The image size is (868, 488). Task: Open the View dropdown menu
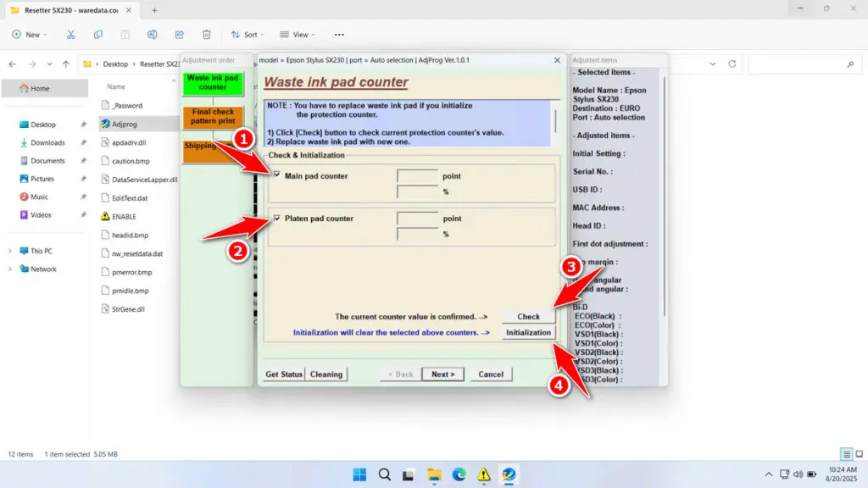(297, 34)
